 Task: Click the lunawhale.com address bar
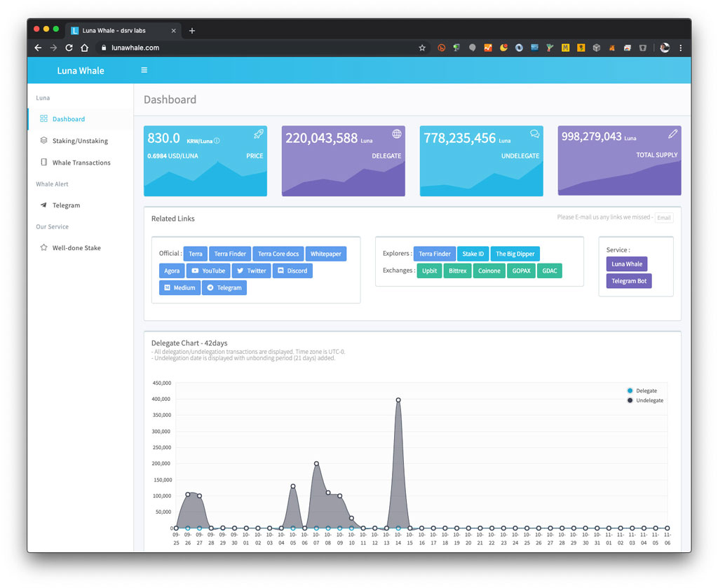click(264, 48)
